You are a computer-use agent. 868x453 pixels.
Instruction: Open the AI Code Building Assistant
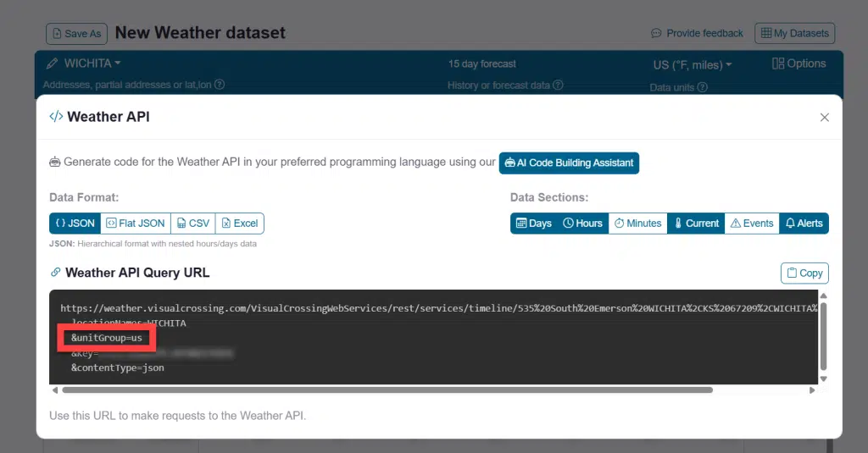point(569,163)
